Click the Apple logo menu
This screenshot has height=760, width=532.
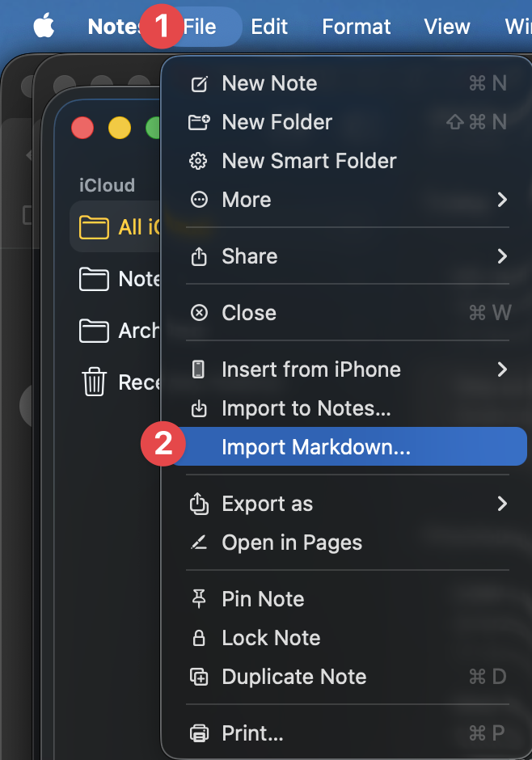point(44,27)
